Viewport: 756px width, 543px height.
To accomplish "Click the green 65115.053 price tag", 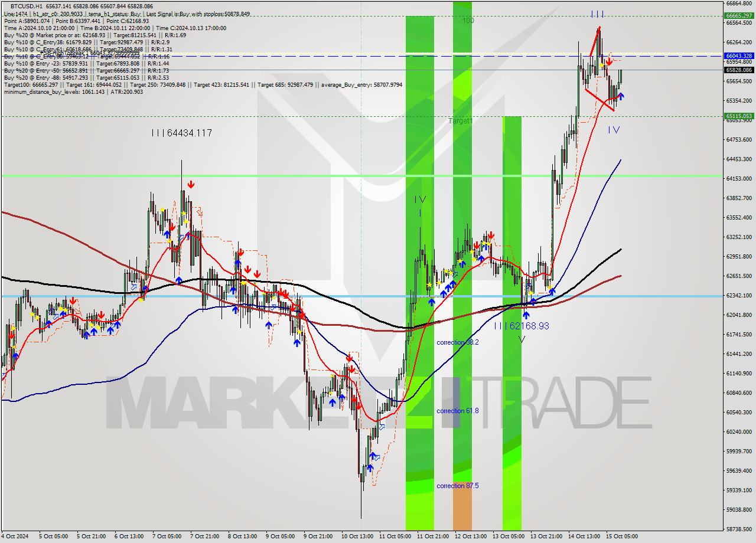I will tap(739, 116).
